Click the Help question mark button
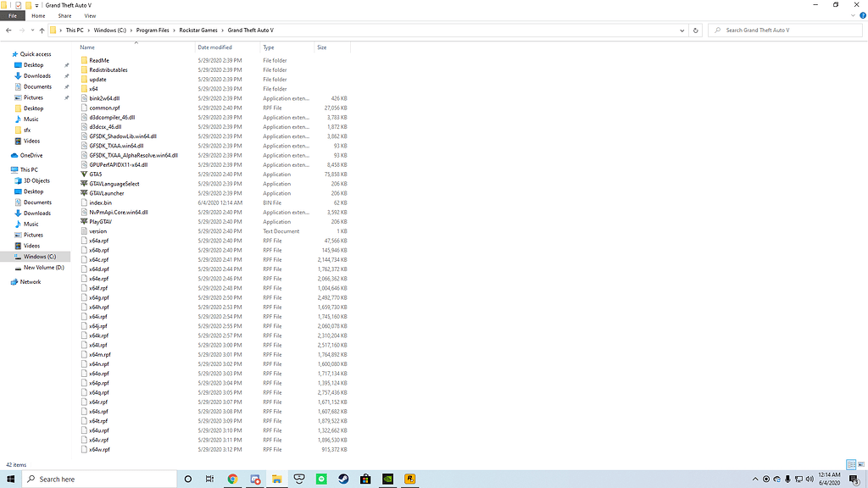Image resolution: width=868 pixels, height=488 pixels. click(x=861, y=15)
